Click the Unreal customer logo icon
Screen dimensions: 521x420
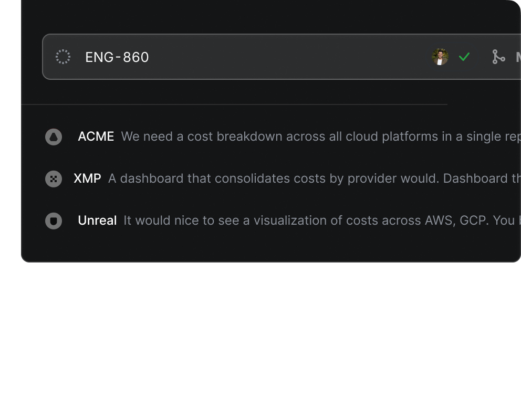point(54,221)
